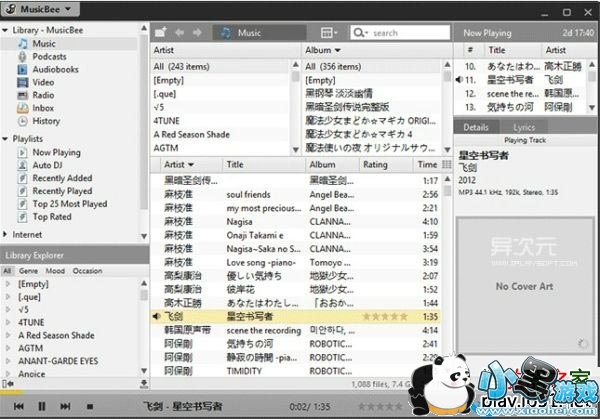
Task: Open the Now Playing playlist
Action: [56, 152]
